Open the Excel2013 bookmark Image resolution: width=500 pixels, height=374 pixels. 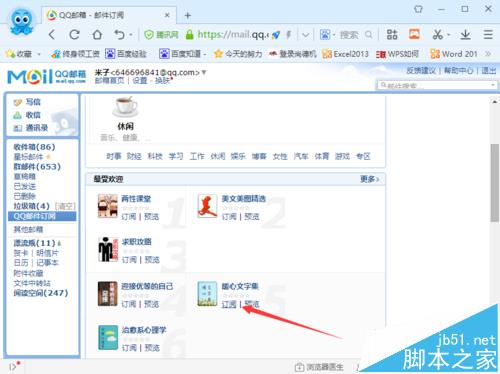pyautogui.click(x=346, y=54)
